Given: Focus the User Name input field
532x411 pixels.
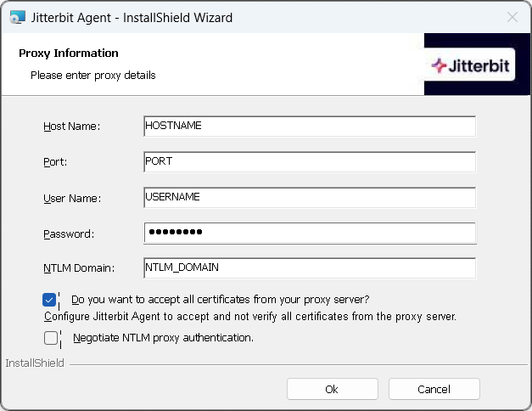Looking at the screenshot, I should click(310, 198).
